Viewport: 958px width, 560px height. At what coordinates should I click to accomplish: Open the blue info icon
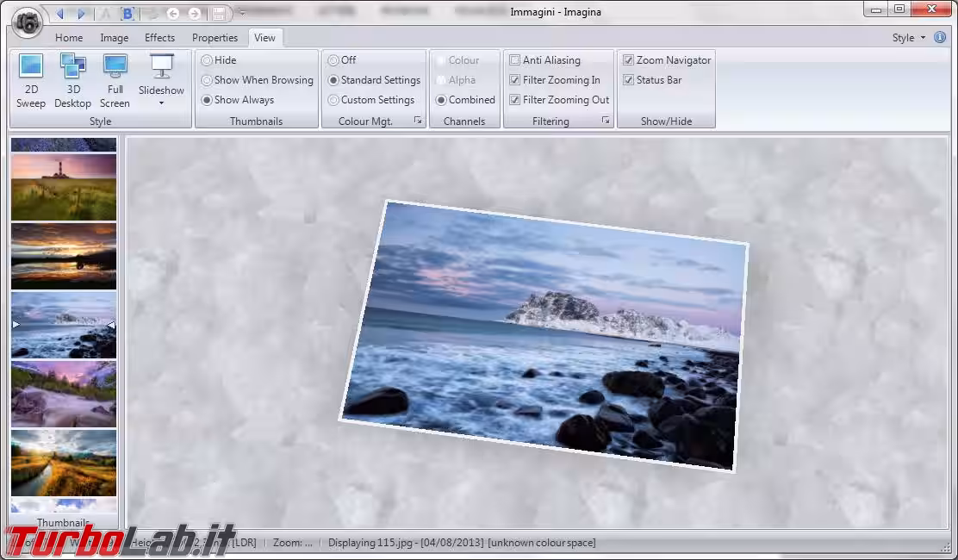point(940,37)
